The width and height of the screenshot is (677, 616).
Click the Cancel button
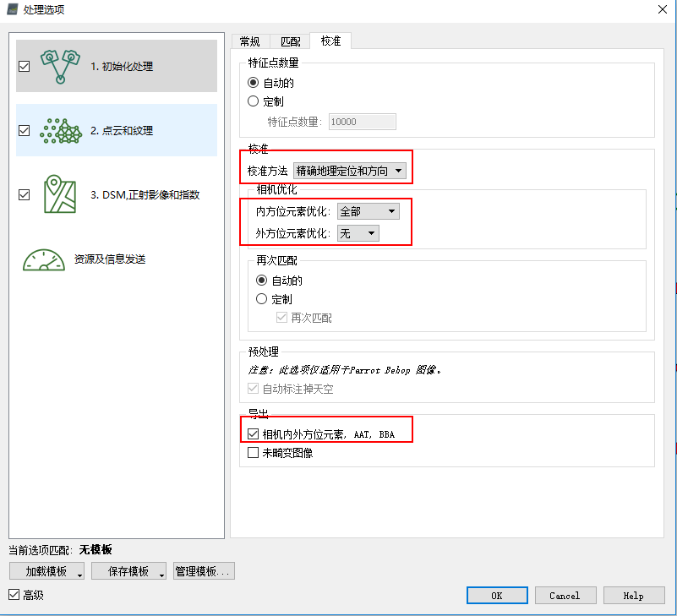[x=565, y=596]
